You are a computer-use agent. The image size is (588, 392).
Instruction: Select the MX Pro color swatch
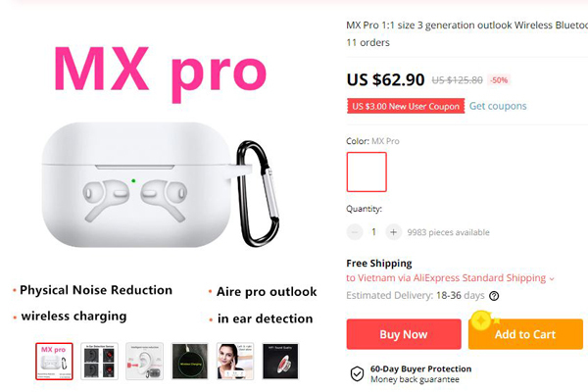point(367,171)
